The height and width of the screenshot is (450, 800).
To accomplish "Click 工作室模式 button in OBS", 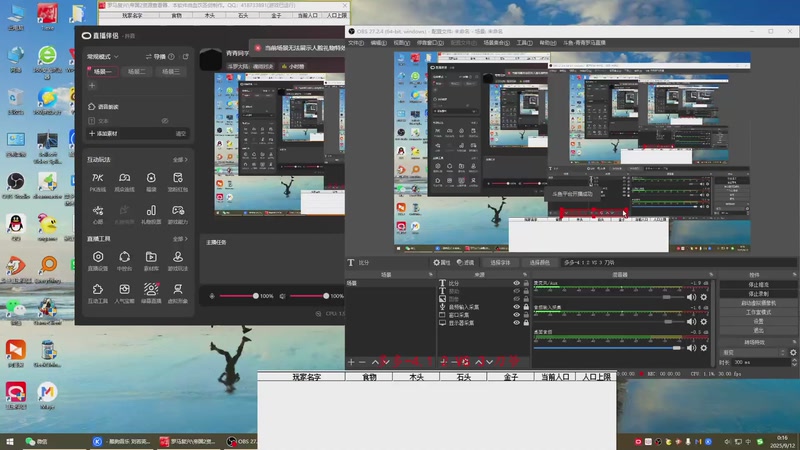I will point(758,312).
